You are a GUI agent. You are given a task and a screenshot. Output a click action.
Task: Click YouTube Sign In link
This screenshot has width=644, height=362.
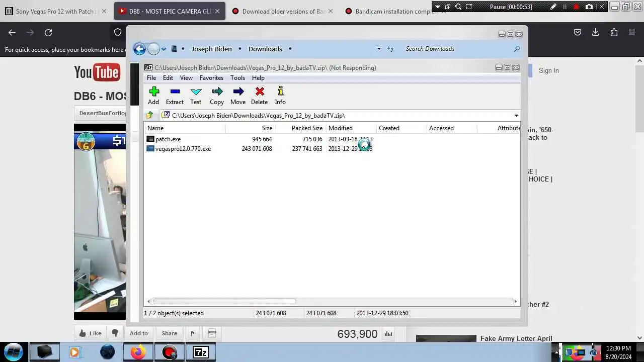(x=548, y=70)
